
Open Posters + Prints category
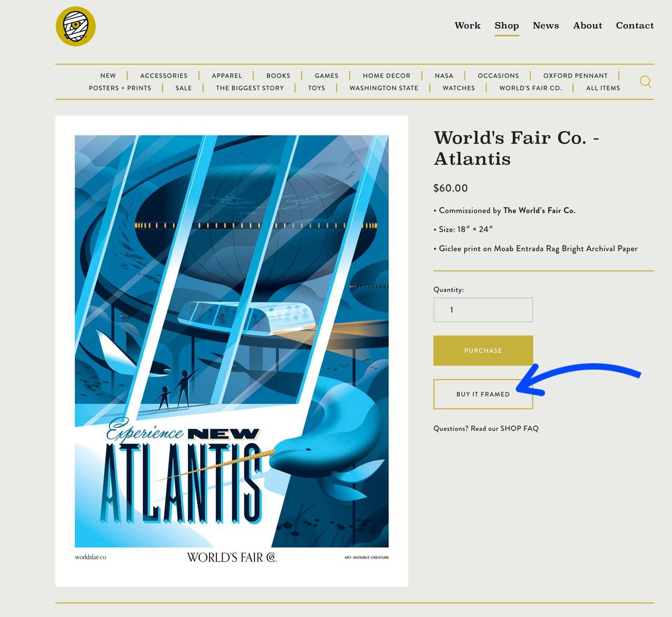[120, 88]
